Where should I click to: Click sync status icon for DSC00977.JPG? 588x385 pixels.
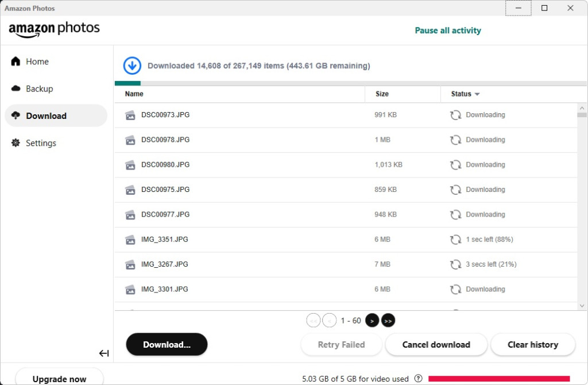tap(455, 215)
